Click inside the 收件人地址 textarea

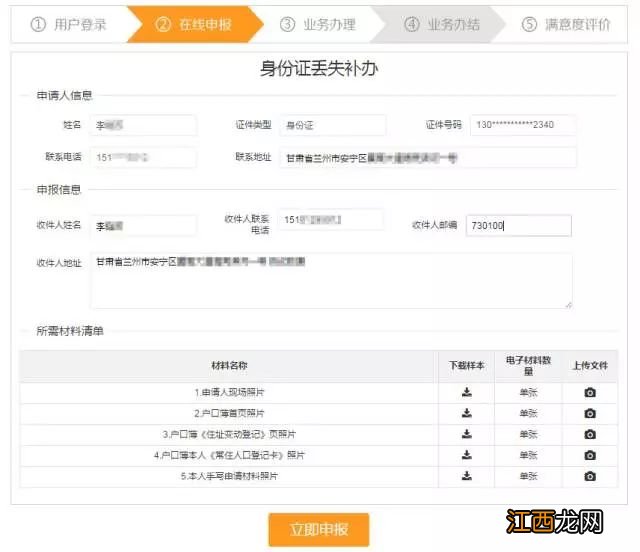coord(331,280)
